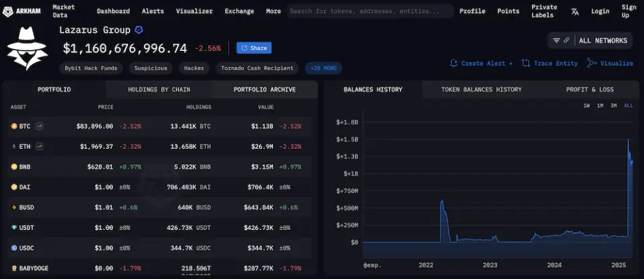
Task: Select the ALL time range
Action: tap(628, 105)
